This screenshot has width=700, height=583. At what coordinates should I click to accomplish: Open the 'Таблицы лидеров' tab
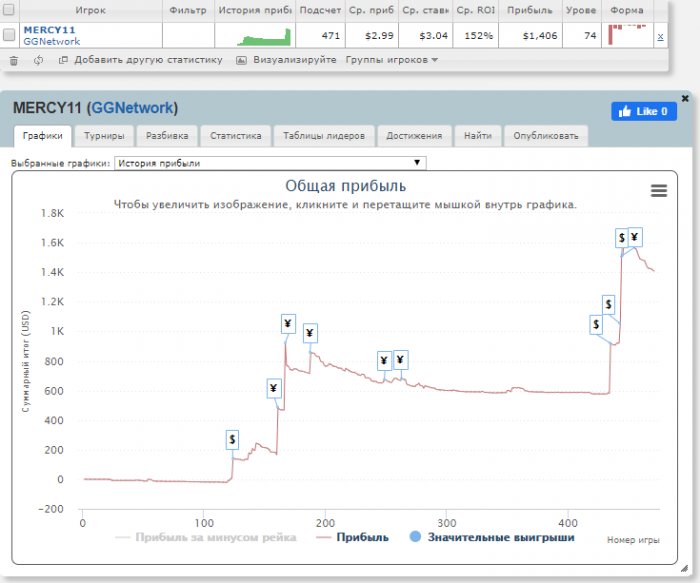point(324,136)
